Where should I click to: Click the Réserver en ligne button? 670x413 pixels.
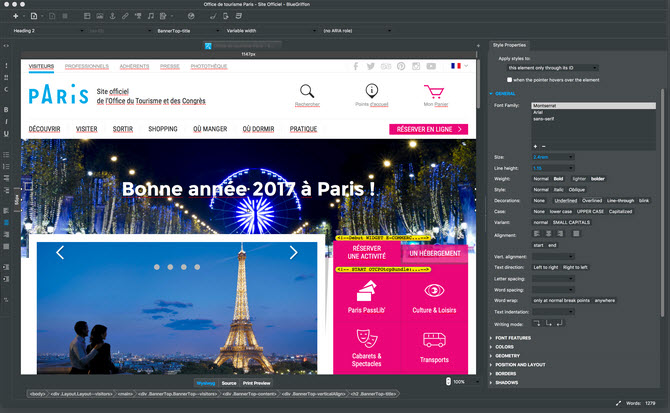[429, 129]
